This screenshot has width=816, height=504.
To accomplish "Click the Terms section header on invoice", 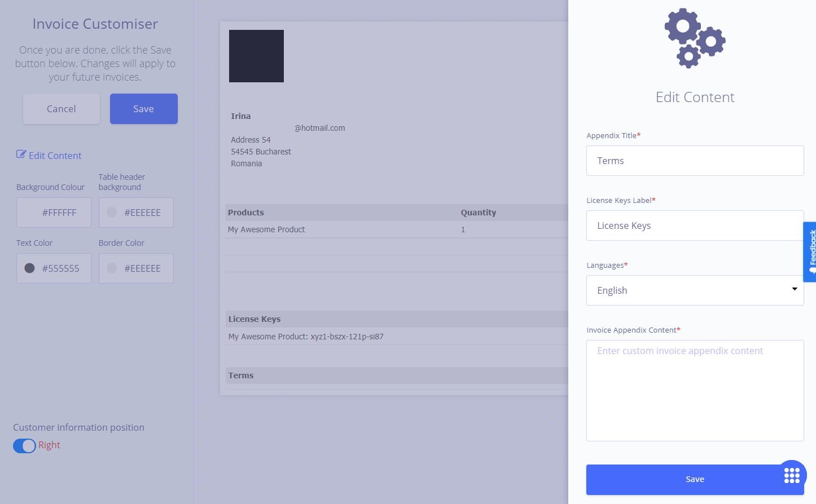I will [x=396, y=375].
